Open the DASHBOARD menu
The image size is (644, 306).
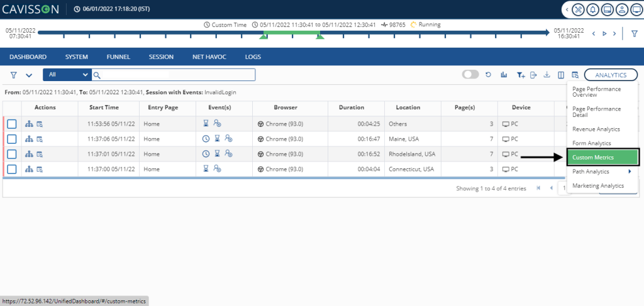[28, 57]
